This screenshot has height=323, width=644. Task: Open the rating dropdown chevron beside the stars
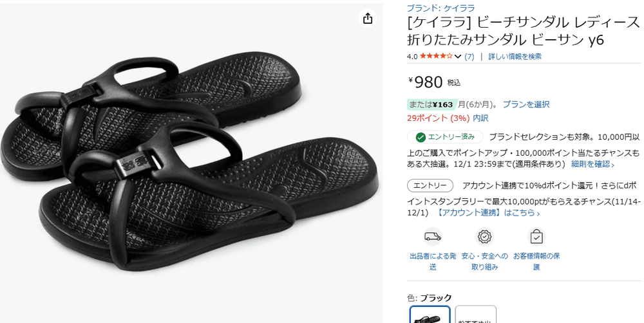(x=458, y=57)
